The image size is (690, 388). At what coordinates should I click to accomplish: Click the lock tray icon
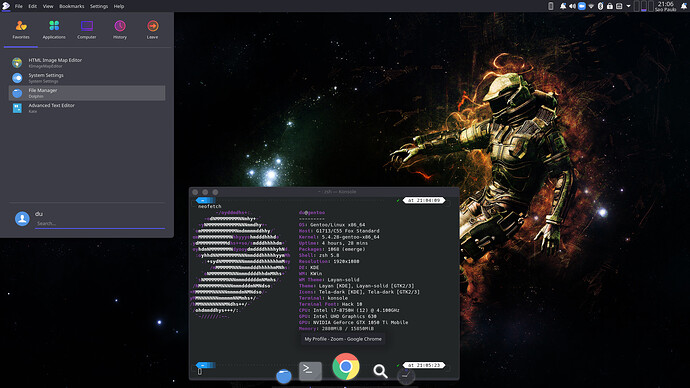pos(609,6)
